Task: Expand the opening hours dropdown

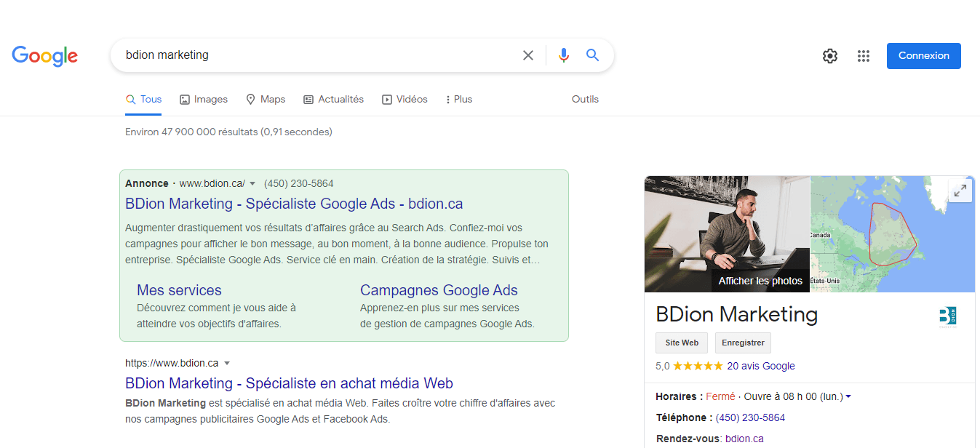Action: click(x=850, y=396)
